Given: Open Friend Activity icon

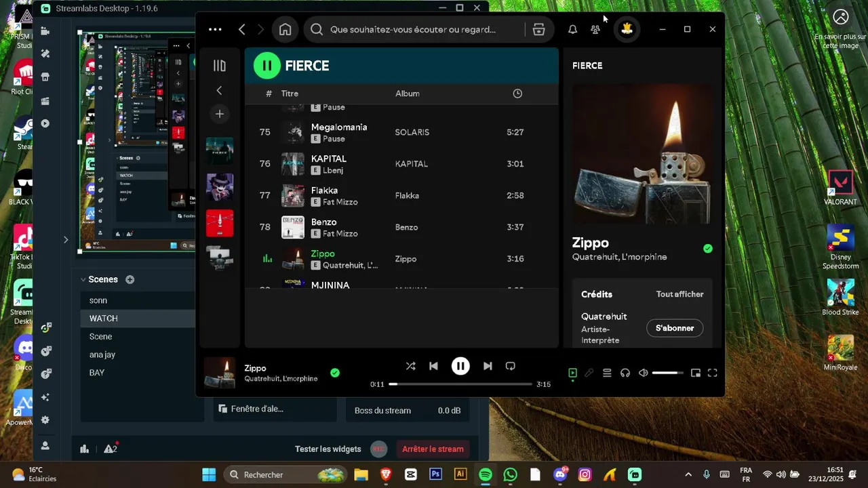Looking at the screenshot, I should [595, 29].
